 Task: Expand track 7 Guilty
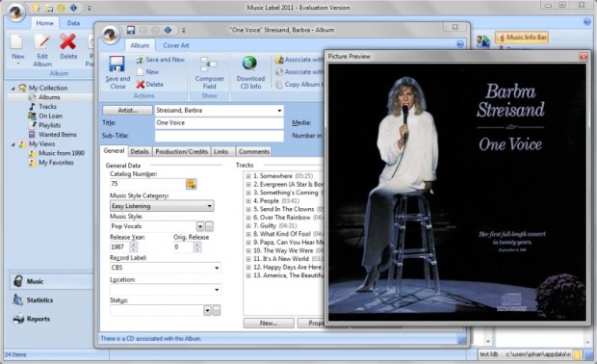pos(248,225)
